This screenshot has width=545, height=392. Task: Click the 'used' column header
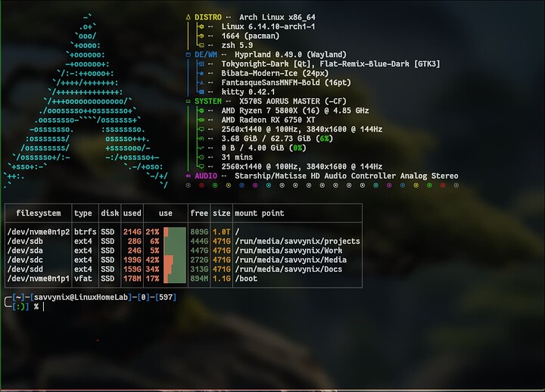point(132,213)
